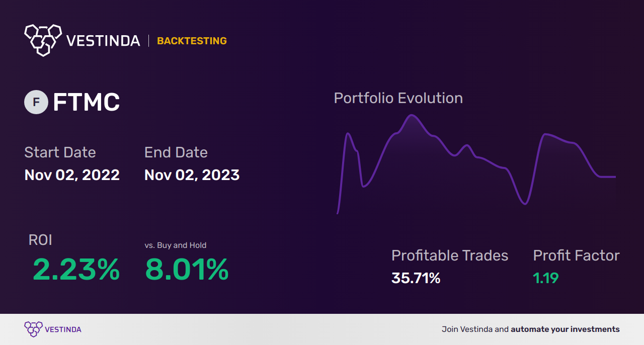Screen dimensions: 644x345
Task: Click the Start Date label
Action: [x=60, y=152]
